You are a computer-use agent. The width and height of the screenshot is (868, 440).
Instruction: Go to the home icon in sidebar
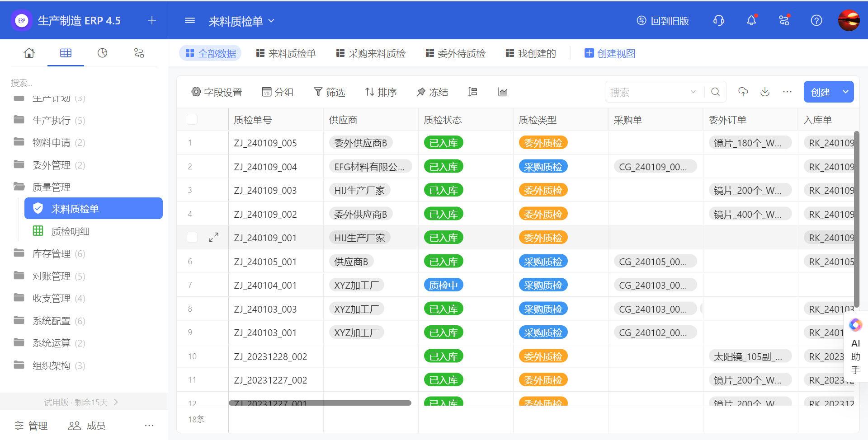(x=29, y=53)
